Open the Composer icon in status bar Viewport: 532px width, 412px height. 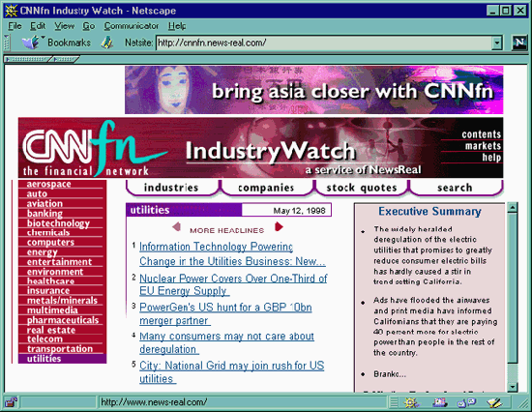(494, 402)
